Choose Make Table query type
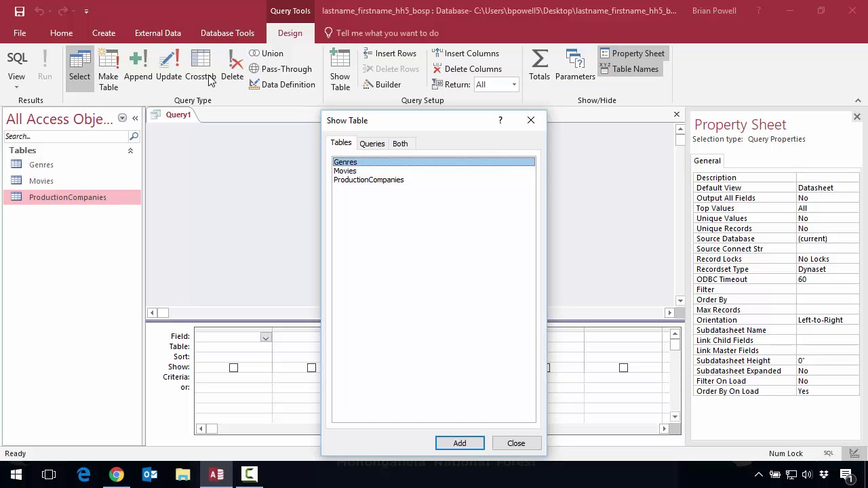 tap(108, 70)
